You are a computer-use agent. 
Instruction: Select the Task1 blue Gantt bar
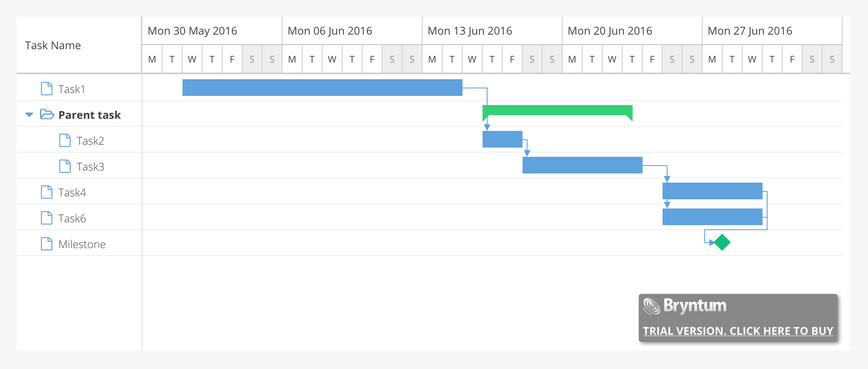point(322,88)
